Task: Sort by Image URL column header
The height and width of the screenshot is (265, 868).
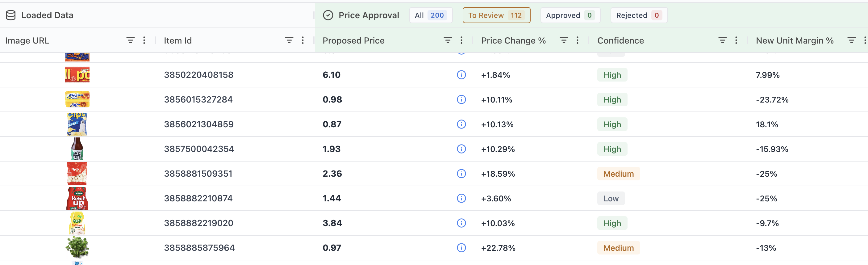Action: 27,40
